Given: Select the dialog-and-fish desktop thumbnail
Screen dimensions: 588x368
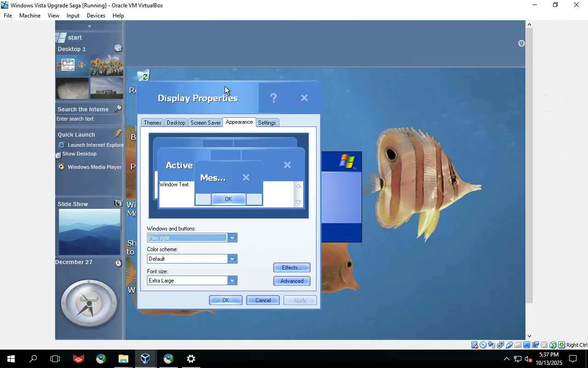Looking at the screenshot, I should 72,65.
